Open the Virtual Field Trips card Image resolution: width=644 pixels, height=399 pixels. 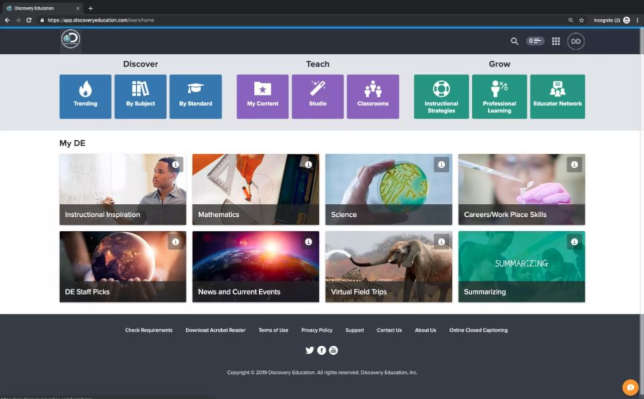coord(389,267)
